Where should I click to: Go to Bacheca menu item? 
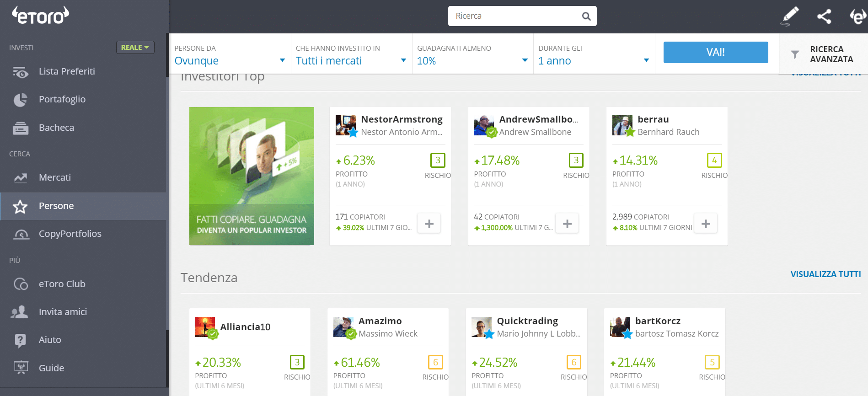click(56, 128)
